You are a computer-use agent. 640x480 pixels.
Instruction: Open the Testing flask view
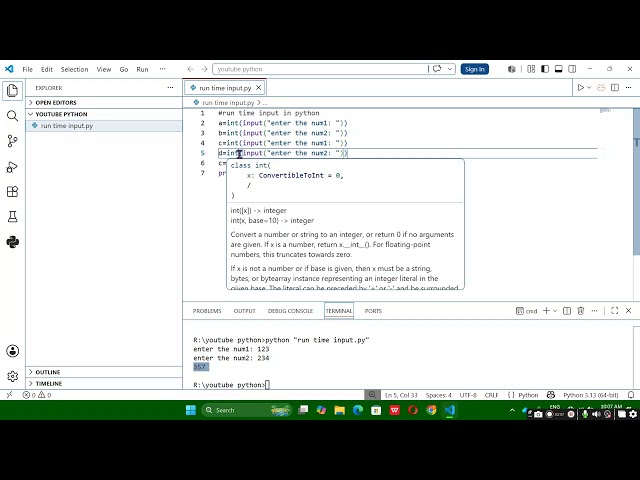12,217
